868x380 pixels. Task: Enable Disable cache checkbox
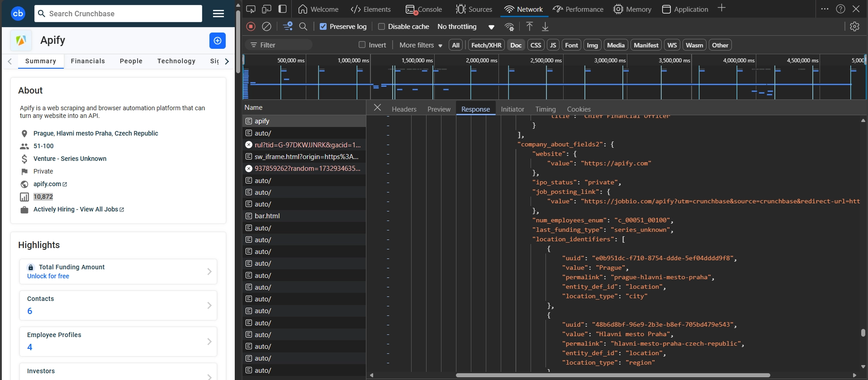pos(381,27)
